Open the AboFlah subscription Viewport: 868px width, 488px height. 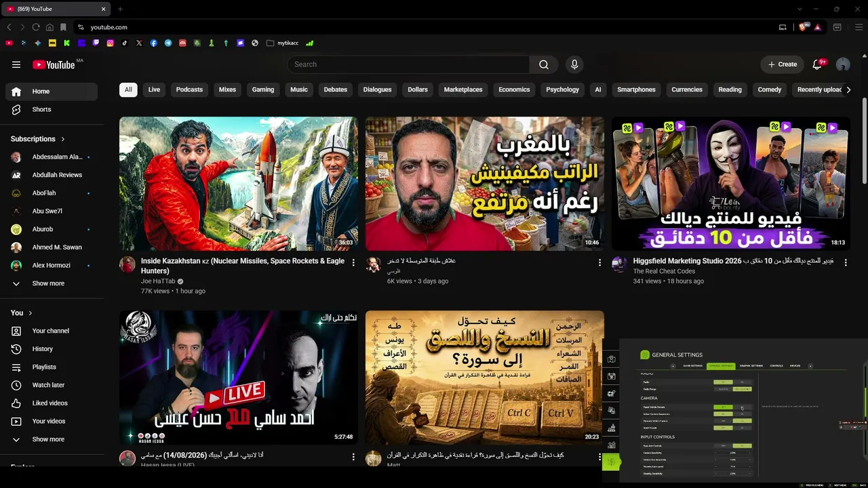(52, 193)
